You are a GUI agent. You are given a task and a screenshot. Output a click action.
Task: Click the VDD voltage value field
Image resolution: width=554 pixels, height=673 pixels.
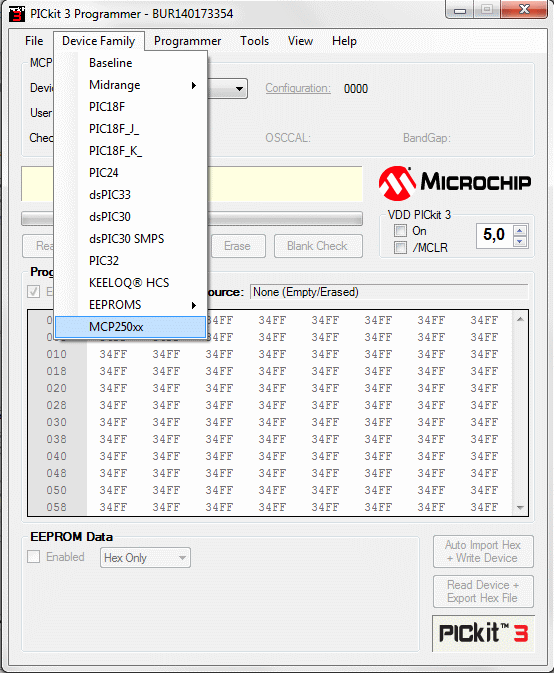[495, 236]
